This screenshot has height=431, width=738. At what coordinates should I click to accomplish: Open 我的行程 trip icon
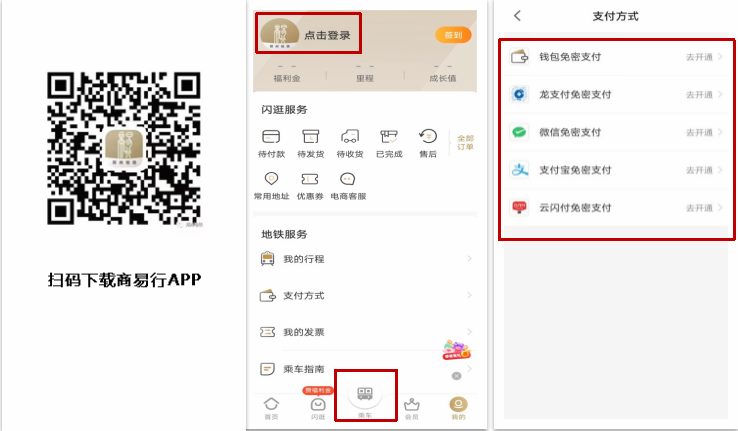click(x=267, y=259)
